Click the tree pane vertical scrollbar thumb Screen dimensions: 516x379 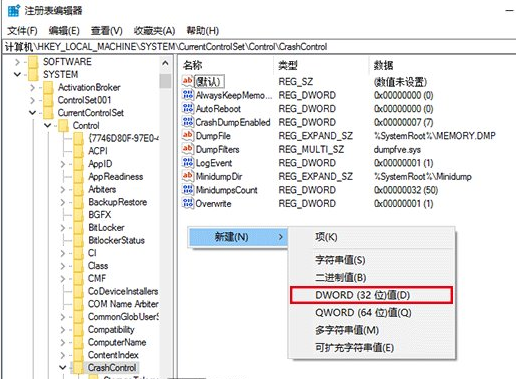click(165, 81)
